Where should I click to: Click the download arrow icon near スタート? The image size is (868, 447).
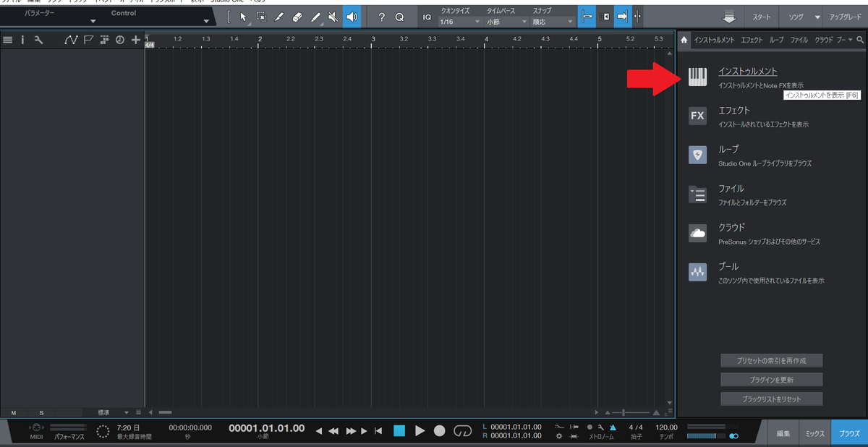[x=730, y=17]
